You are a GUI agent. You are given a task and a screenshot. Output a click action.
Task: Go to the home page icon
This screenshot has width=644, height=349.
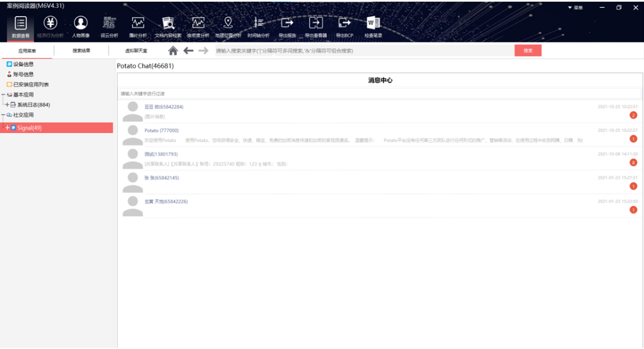click(x=173, y=51)
